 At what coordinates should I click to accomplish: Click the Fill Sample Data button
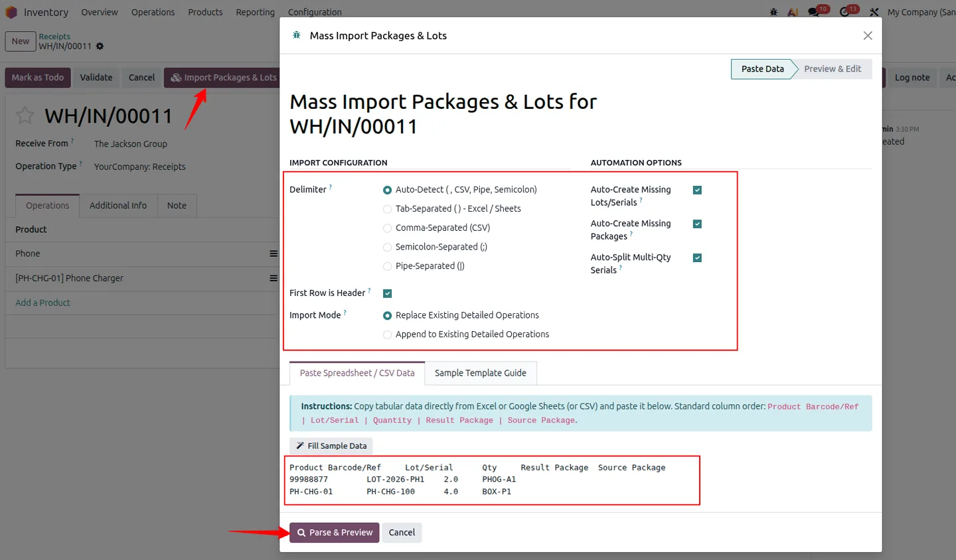[x=331, y=446]
